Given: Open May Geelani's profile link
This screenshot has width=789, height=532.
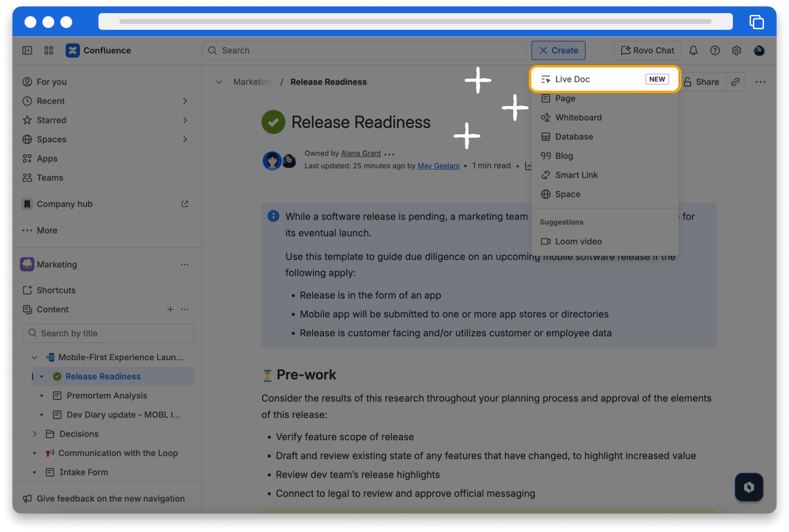Looking at the screenshot, I should pyautogui.click(x=438, y=166).
